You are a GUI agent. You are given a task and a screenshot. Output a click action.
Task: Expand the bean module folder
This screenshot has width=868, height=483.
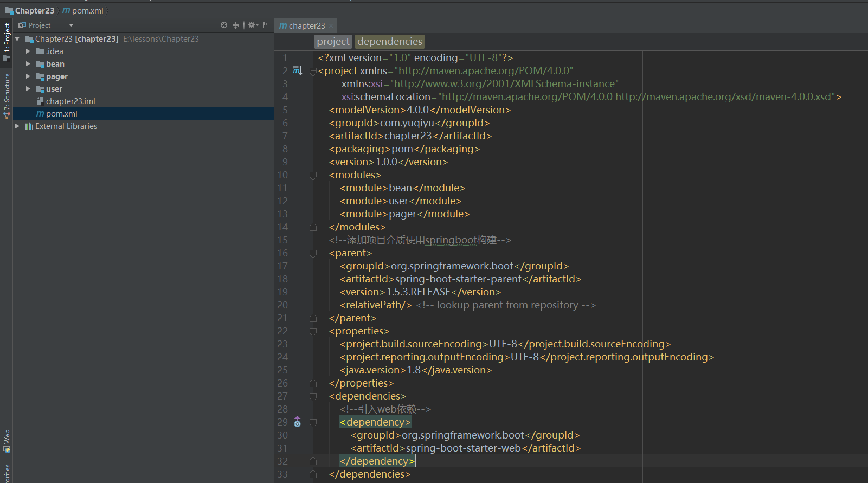(x=28, y=64)
